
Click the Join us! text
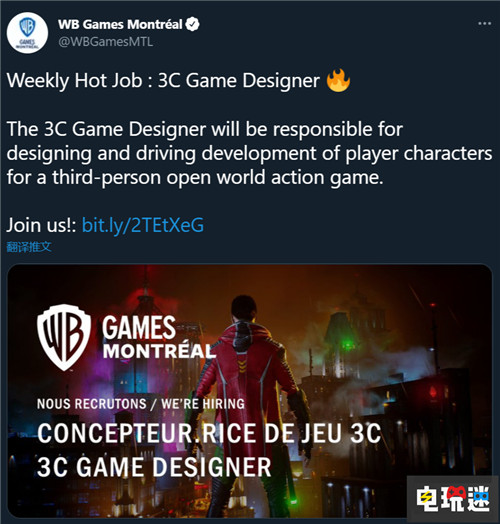coord(41,225)
